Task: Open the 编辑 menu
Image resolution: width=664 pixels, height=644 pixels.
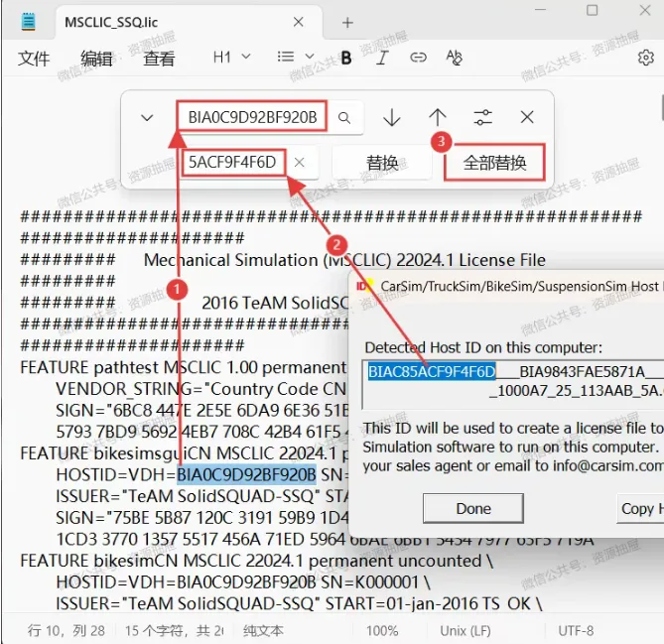Action: coord(96,58)
